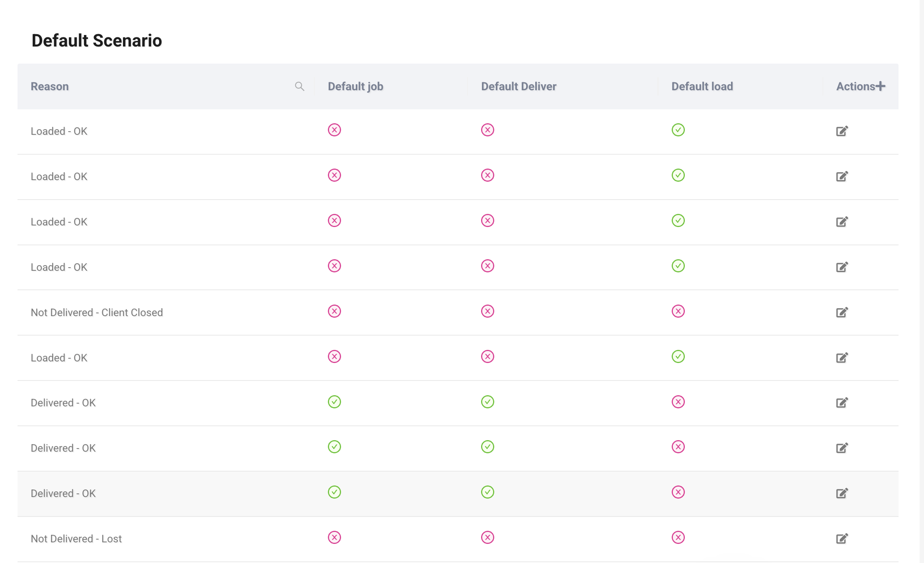Click the plus icon next to Actions
The width and height of the screenshot is (924, 563).
pyautogui.click(x=880, y=85)
